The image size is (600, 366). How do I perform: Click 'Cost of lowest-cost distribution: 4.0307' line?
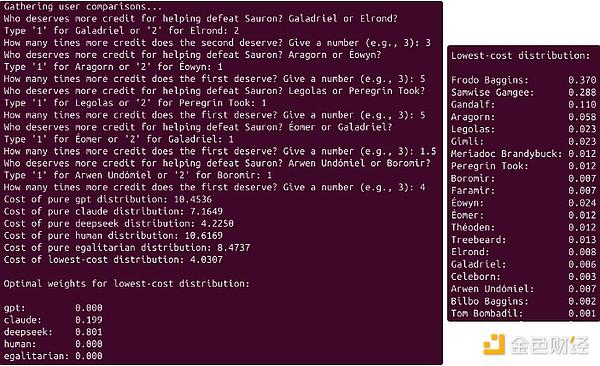(x=113, y=260)
